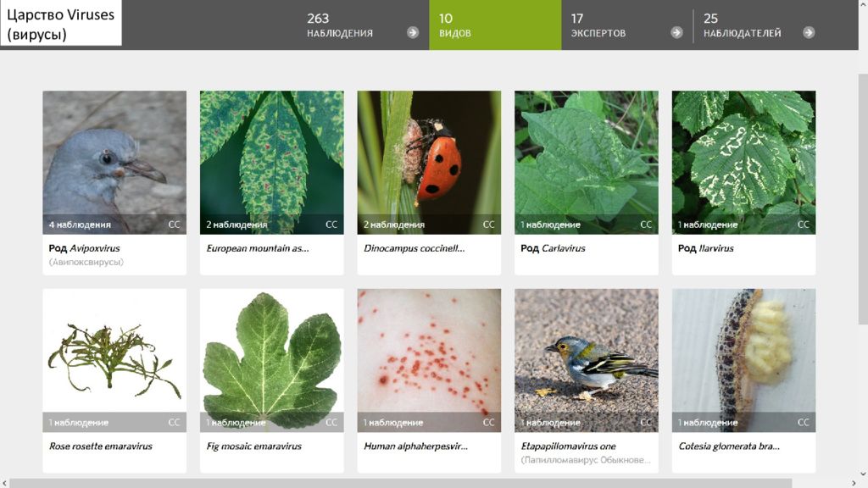Open the Род Carlavirus taxon link
The height and width of the screenshot is (488, 868).
pos(553,248)
